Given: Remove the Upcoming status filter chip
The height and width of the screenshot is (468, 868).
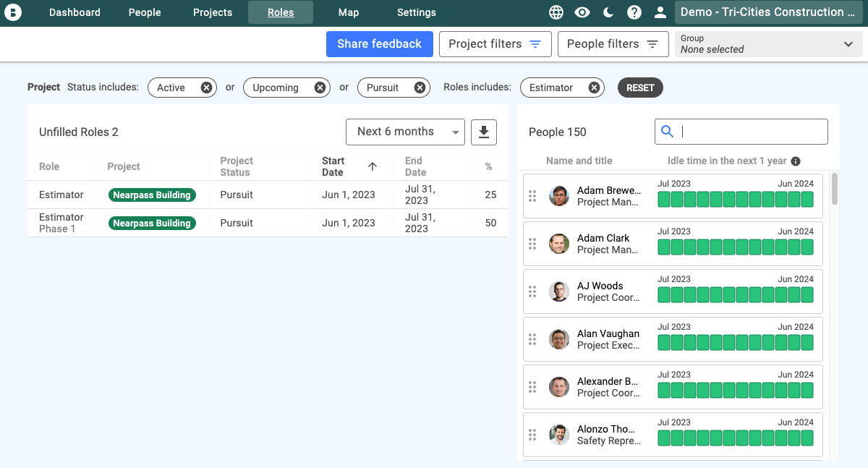Looking at the screenshot, I should pyautogui.click(x=320, y=88).
